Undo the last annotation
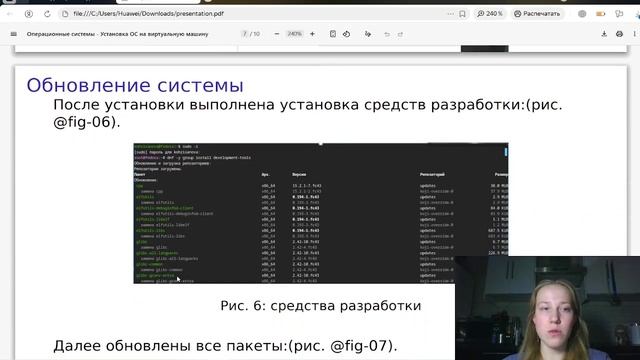Image resolution: width=640 pixels, height=360 pixels. (x=387, y=34)
